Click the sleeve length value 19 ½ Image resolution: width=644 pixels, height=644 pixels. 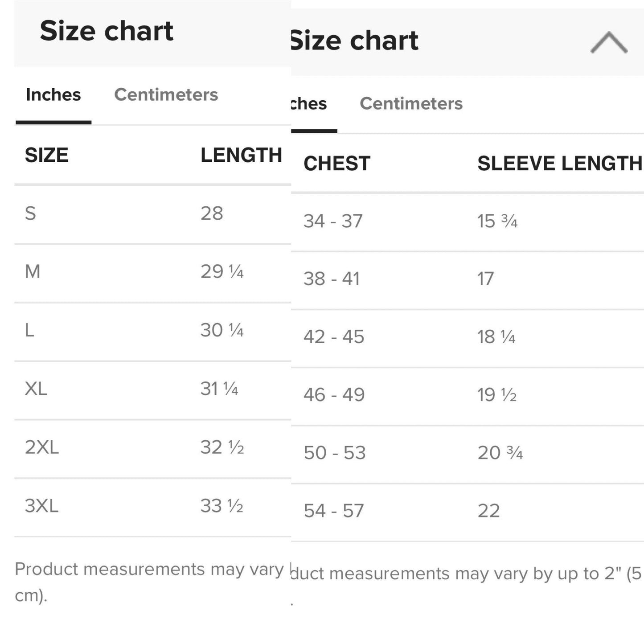point(497,395)
